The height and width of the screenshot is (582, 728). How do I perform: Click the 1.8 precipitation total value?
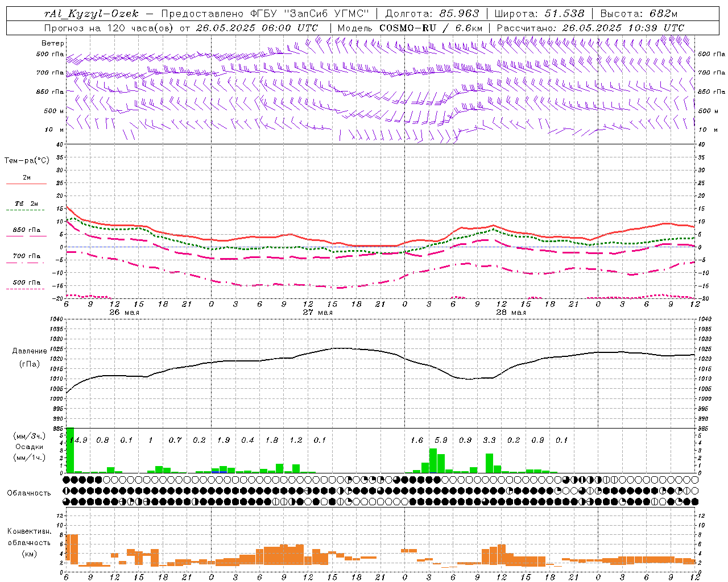click(x=272, y=440)
